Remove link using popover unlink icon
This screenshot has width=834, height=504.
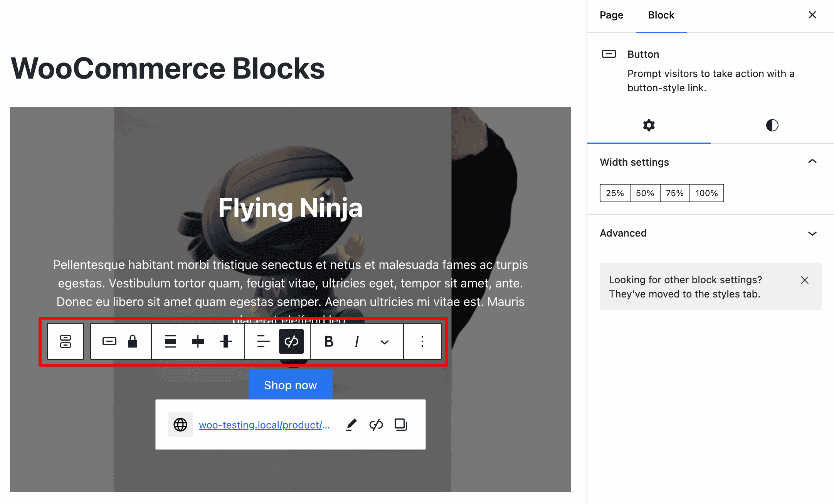(x=376, y=425)
